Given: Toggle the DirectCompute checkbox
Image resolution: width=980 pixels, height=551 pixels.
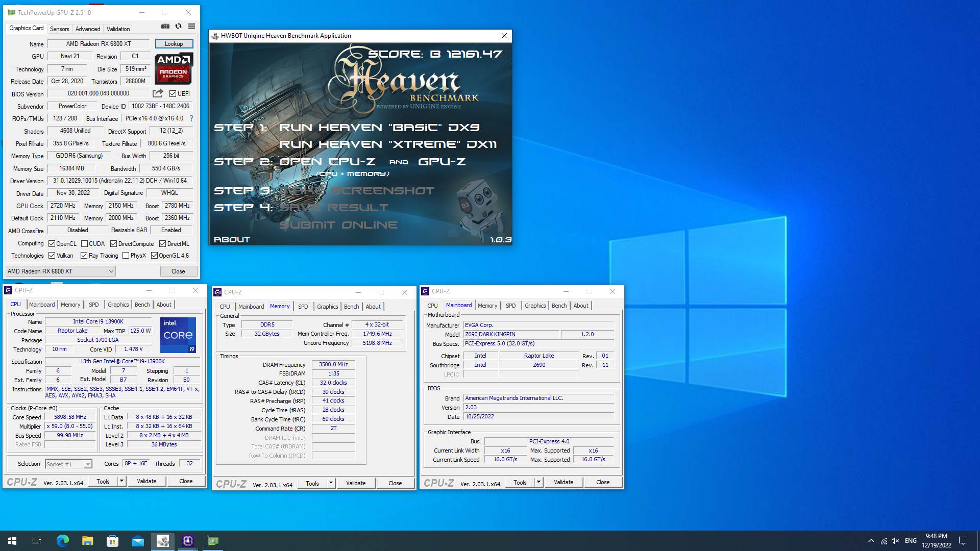Looking at the screenshot, I should point(113,244).
